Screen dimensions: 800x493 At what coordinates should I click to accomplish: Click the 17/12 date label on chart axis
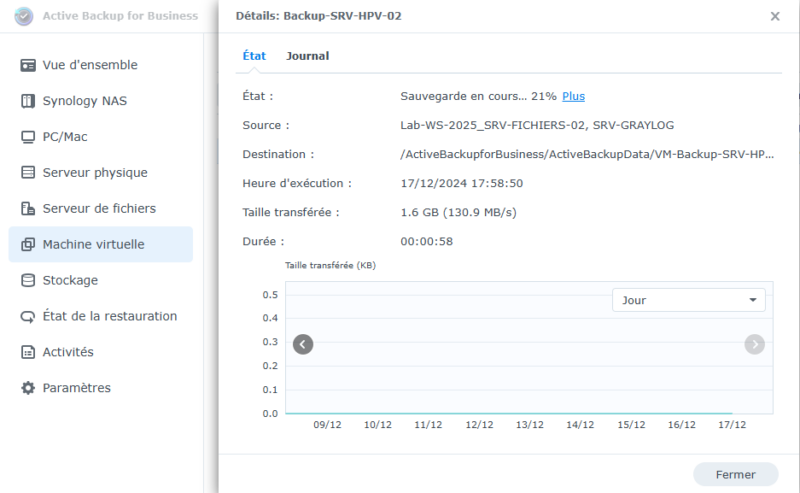click(x=732, y=425)
